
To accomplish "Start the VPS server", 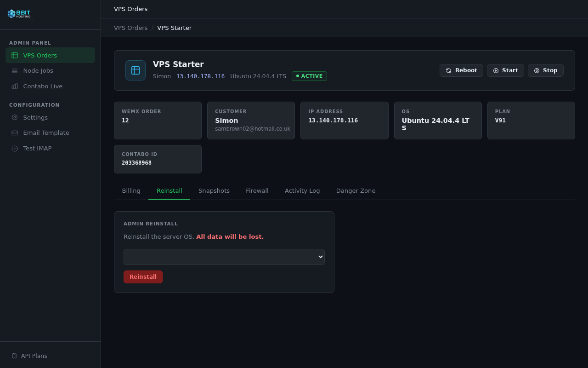I will click(505, 70).
